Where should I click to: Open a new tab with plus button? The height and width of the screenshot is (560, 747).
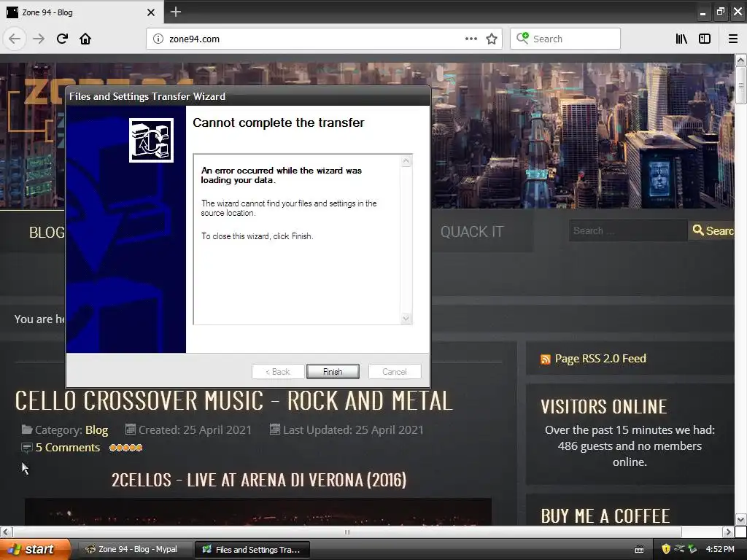[175, 12]
